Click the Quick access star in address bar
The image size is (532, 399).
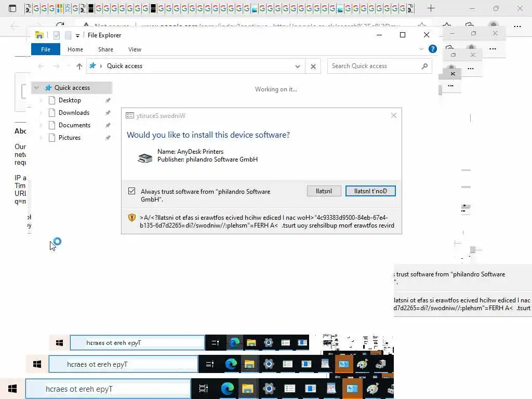coord(92,66)
